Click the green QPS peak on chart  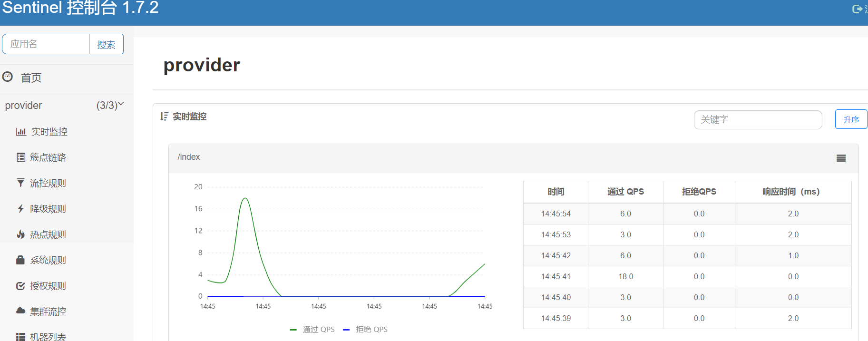coord(245,199)
